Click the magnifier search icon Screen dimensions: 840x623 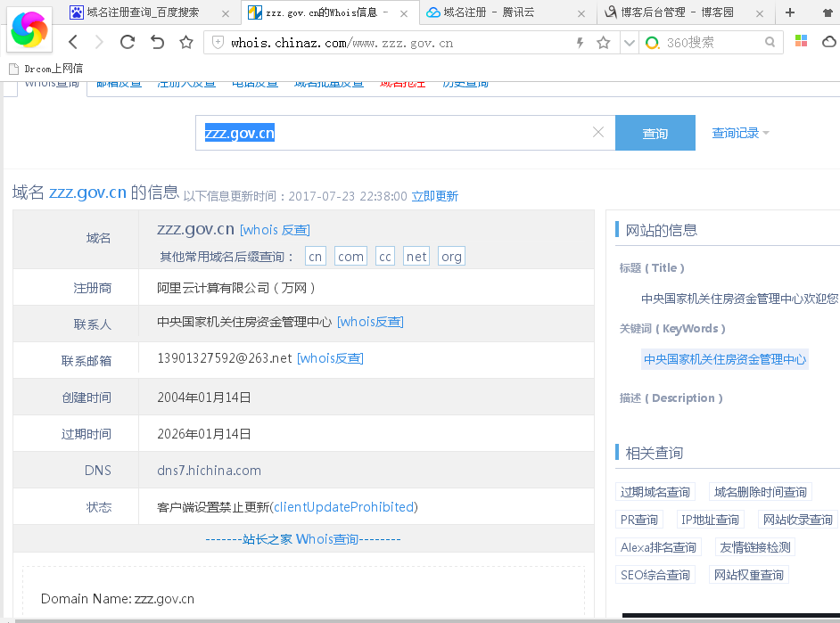(x=770, y=42)
